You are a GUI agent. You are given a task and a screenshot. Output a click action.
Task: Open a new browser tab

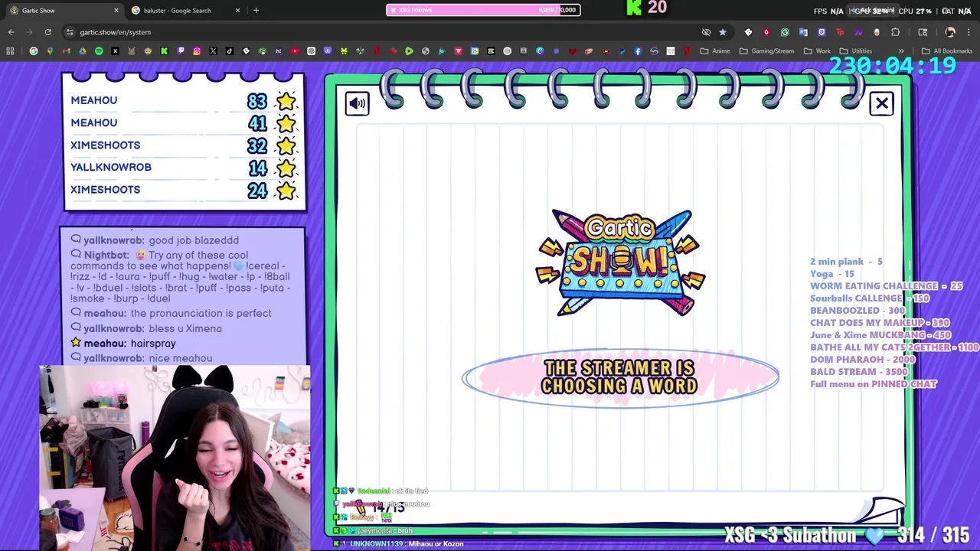pos(256,10)
